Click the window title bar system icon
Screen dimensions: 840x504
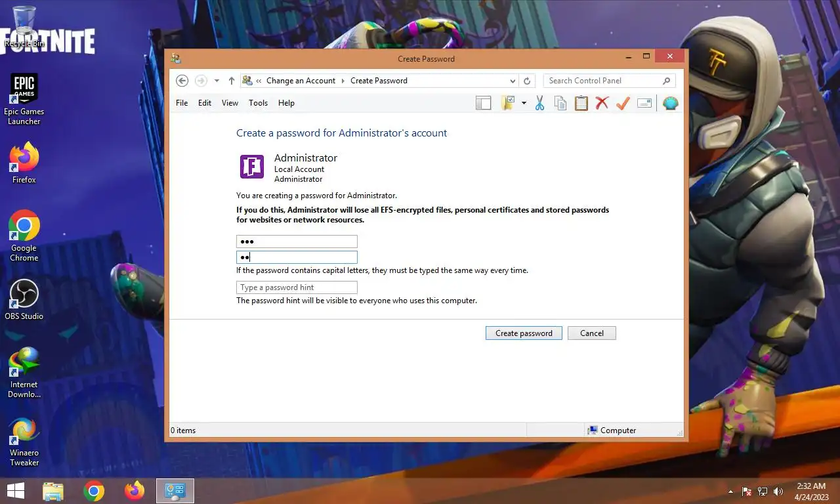coord(176,58)
